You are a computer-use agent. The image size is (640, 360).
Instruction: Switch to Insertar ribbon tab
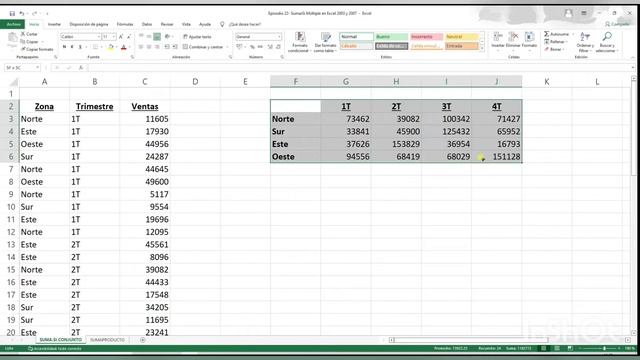click(54, 24)
